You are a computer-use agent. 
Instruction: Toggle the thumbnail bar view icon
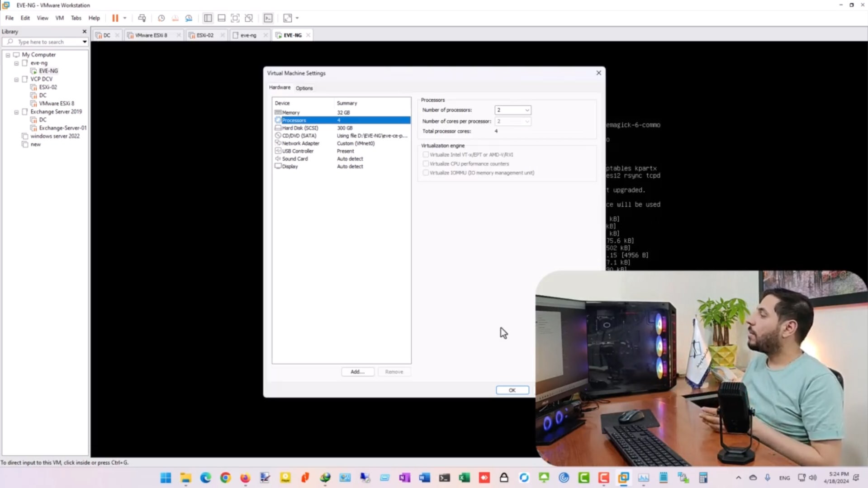221,18
